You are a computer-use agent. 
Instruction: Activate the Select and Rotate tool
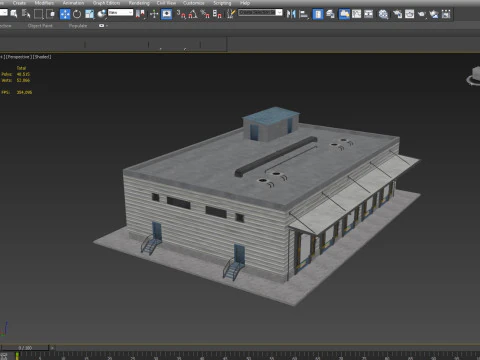[x=77, y=14]
